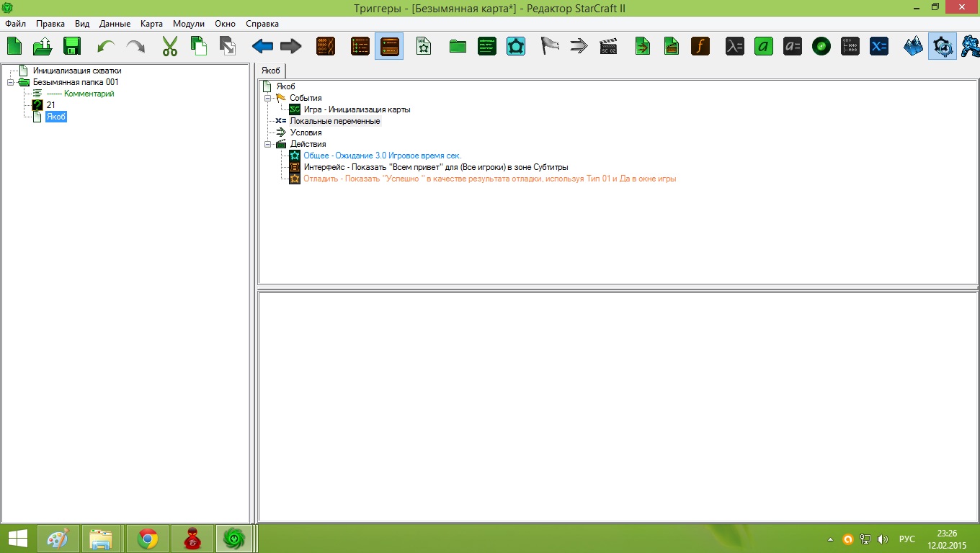
Task: Toggle the highlighted brown panel-view icon
Action: tap(389, 47)
